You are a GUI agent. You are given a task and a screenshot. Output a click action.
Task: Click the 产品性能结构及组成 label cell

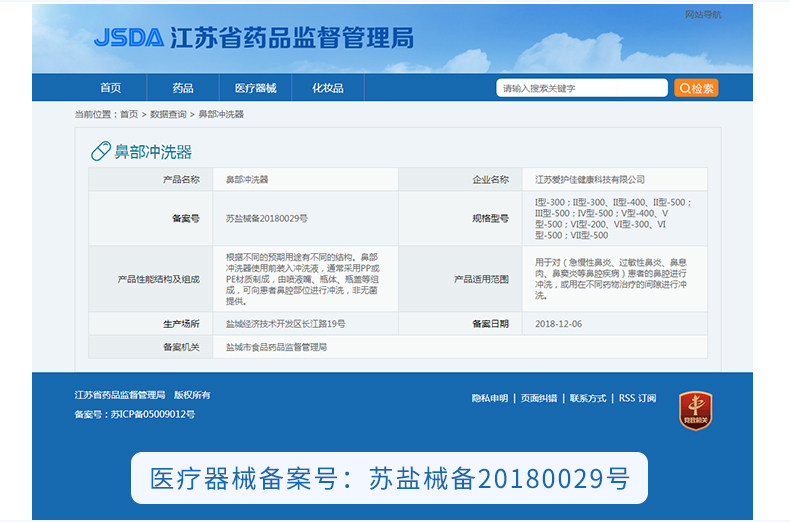tap(151, 279)
